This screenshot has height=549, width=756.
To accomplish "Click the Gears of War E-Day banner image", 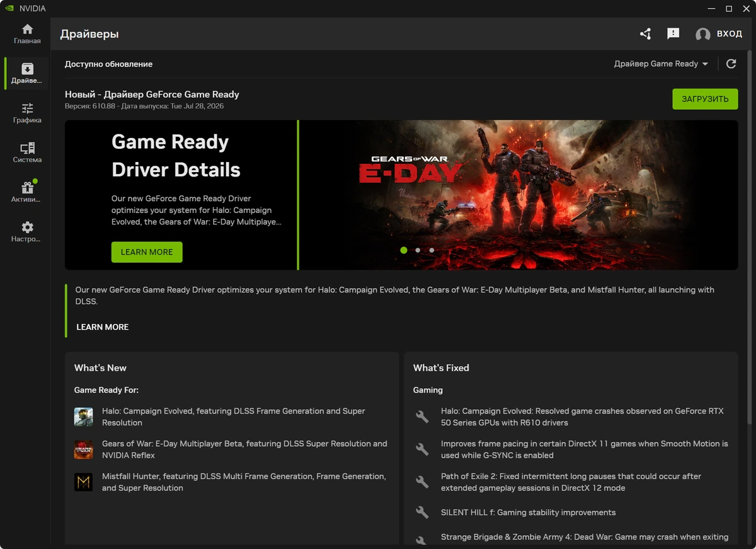I will [518, 195].
